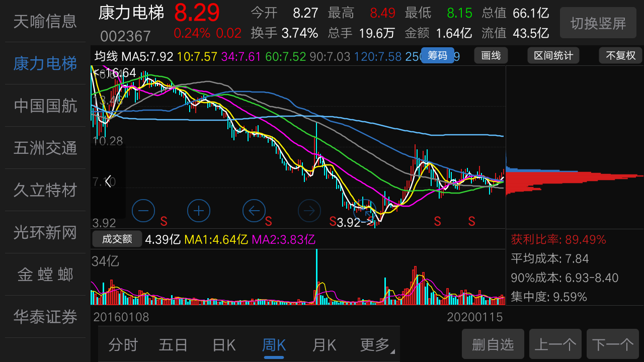Open 区间统计 range statistics
The image size is (644, 362).
pos(553,55)
